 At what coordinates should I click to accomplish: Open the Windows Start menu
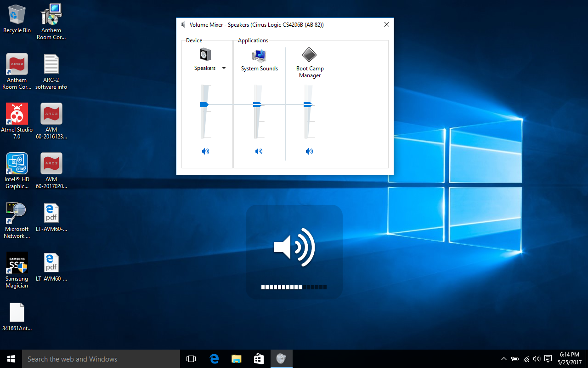[x=11, y=359]
